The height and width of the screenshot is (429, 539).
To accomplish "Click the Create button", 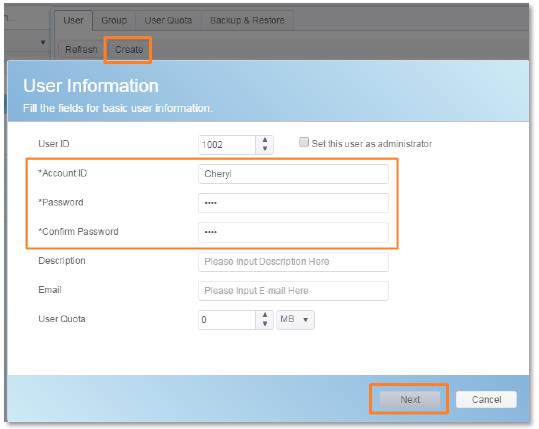I will pos(129,50).
